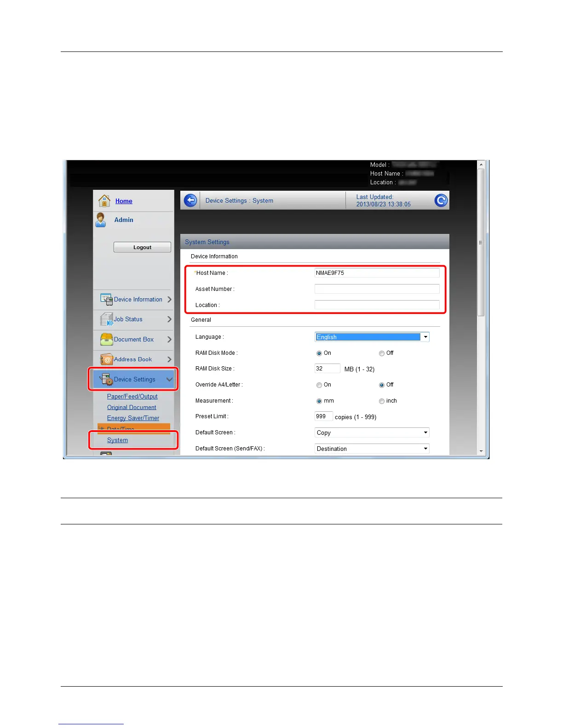This screenshot has width=563, height=728.
Task: Set RAM Disk Mode to On
Action: pyautogui.click(x=319, y=353)
